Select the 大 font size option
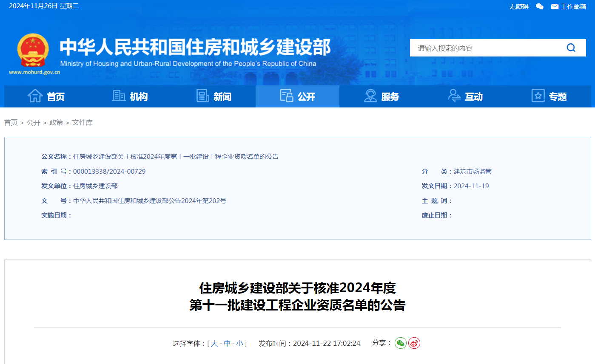595x364 pixels. click(215, 343)
